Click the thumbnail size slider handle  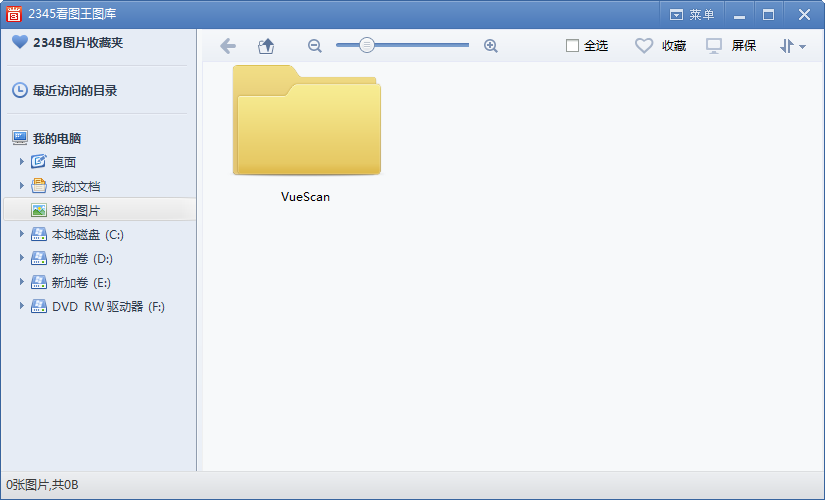tap(367, 45)
